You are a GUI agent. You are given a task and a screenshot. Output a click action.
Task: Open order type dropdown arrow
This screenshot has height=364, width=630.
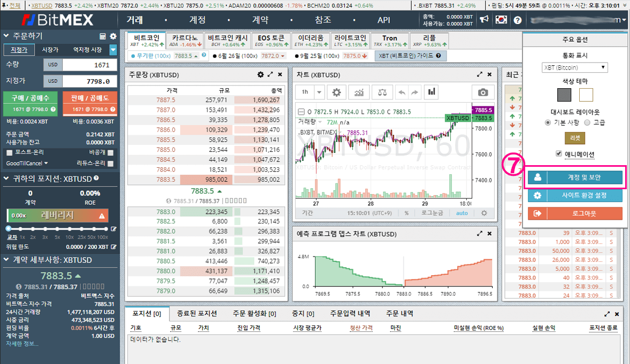(x=113, y=50)
